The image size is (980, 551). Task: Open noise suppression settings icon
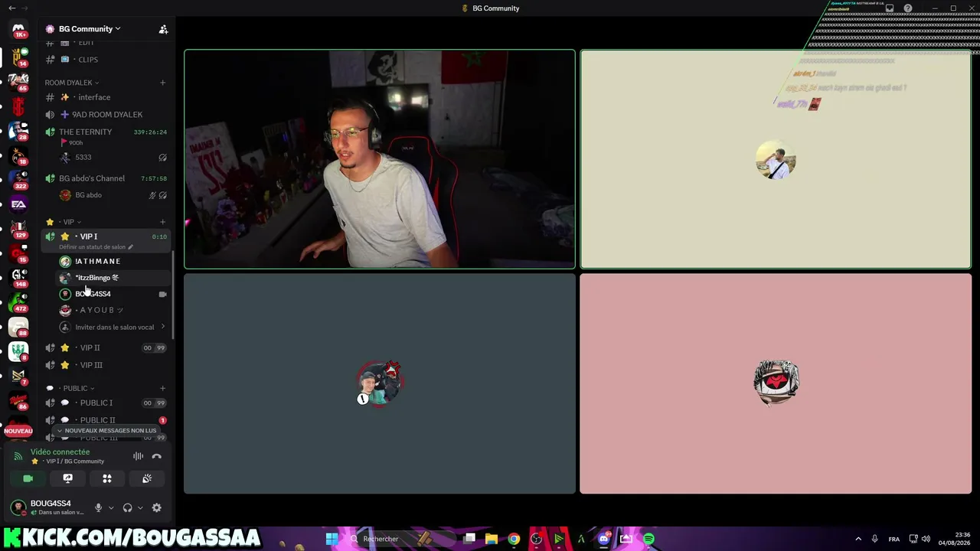[138, 456]
